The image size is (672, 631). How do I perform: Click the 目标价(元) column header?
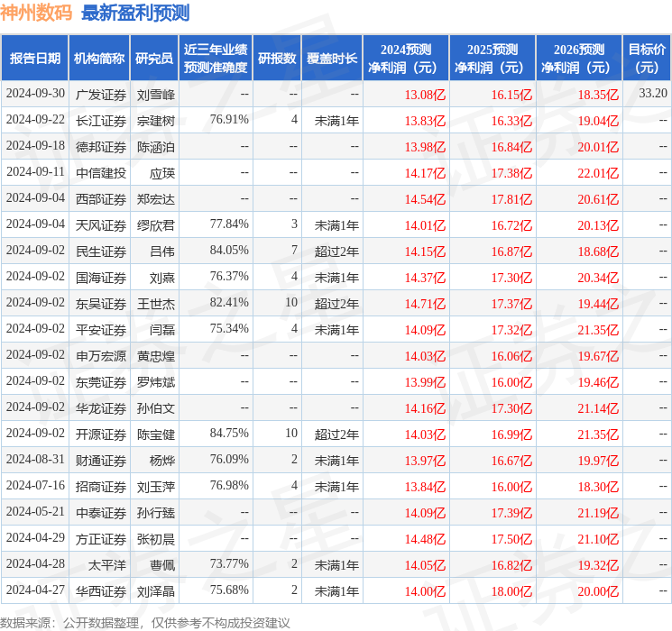(647, 59)
